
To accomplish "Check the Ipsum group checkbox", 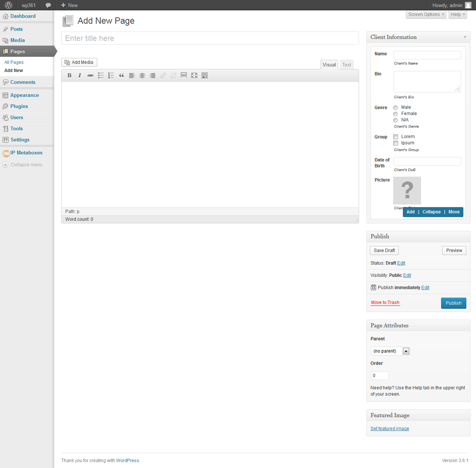I will point(396,143).
